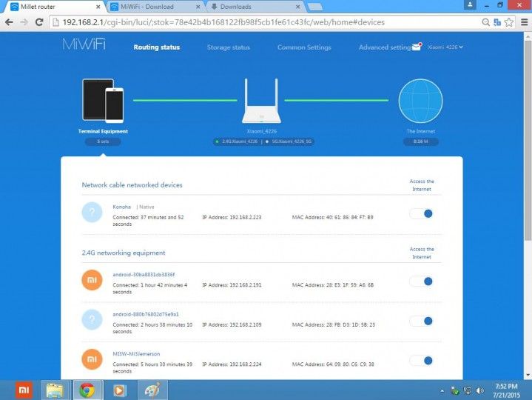Click the network tray icon

point(468,390)
